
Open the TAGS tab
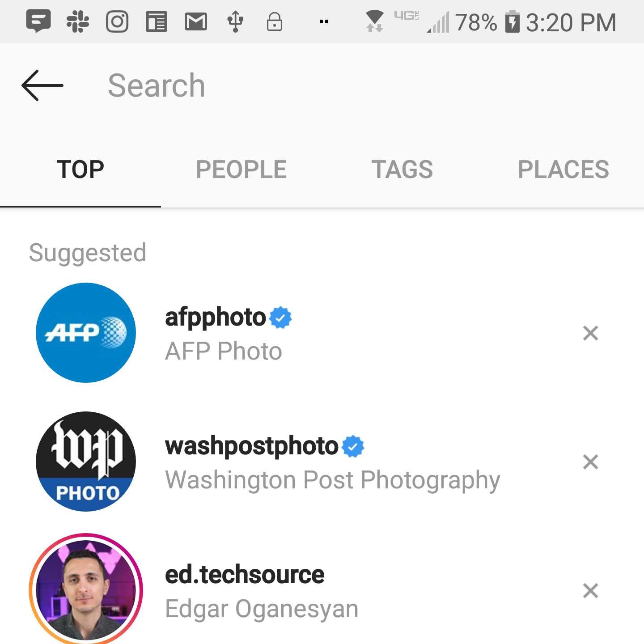[402, 169]
